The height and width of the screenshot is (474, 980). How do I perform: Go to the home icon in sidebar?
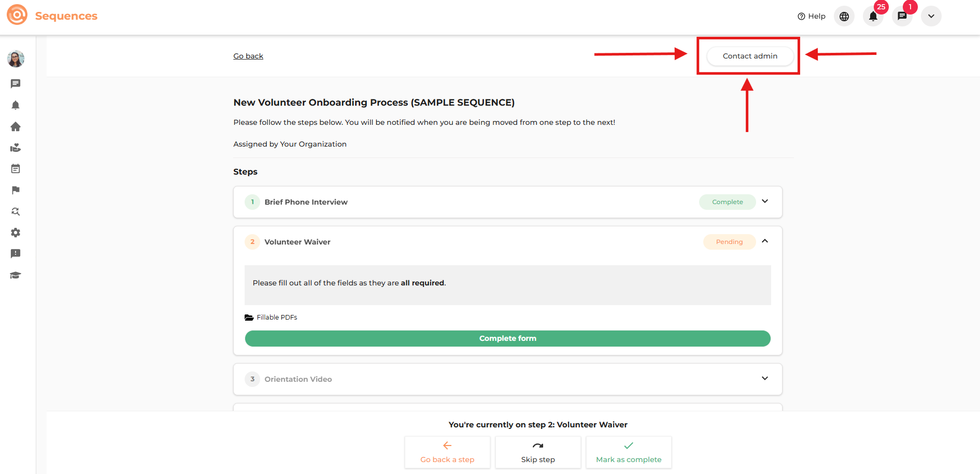[16, 126]
